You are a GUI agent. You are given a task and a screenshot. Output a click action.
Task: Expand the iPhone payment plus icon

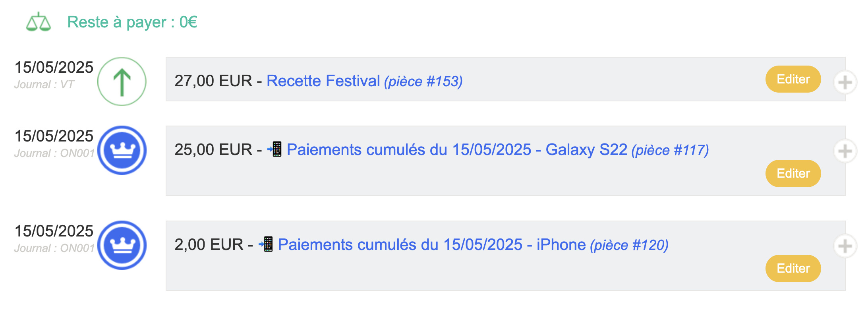[845, 246]
